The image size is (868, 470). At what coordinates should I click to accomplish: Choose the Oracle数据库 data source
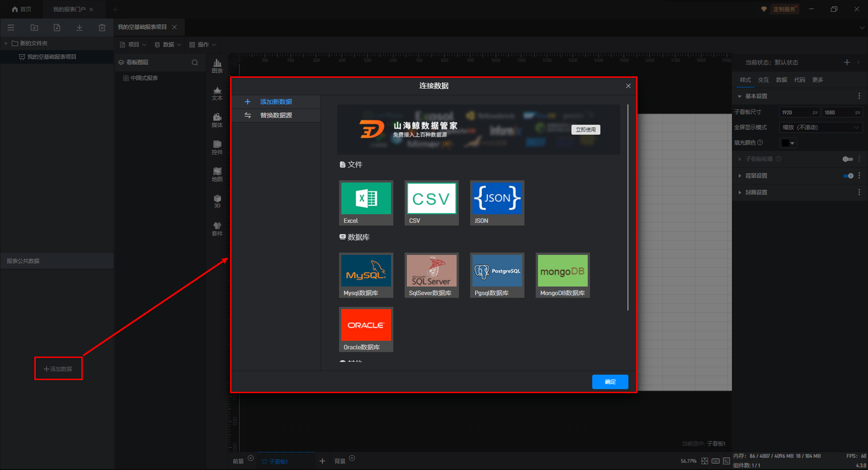366,329
